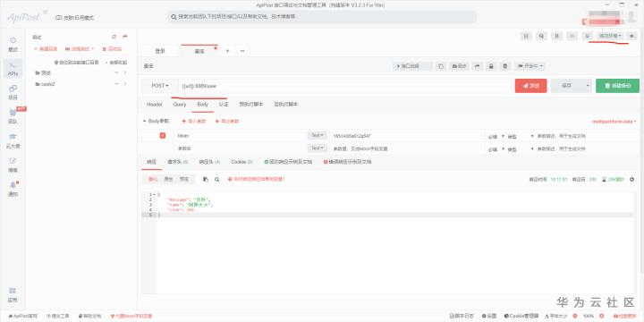Uncheck the token parameter checkbox

click(x=163, y=136)
